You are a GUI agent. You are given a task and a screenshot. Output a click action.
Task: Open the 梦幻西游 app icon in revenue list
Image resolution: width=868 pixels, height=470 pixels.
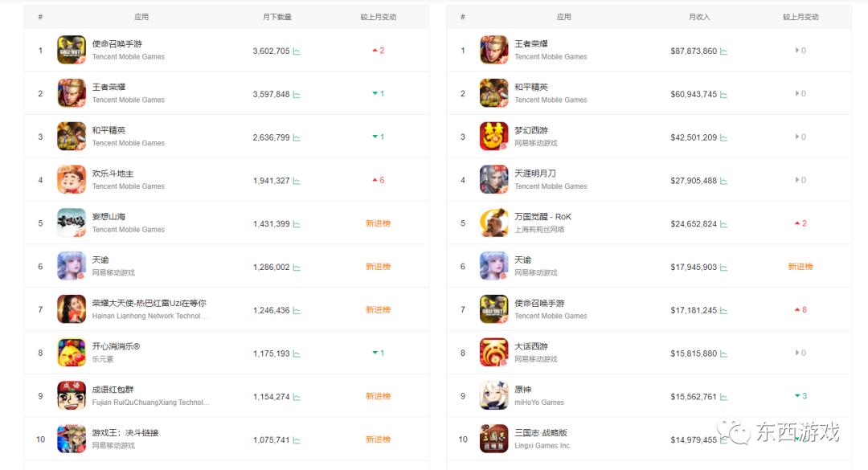tap(493, 137)
